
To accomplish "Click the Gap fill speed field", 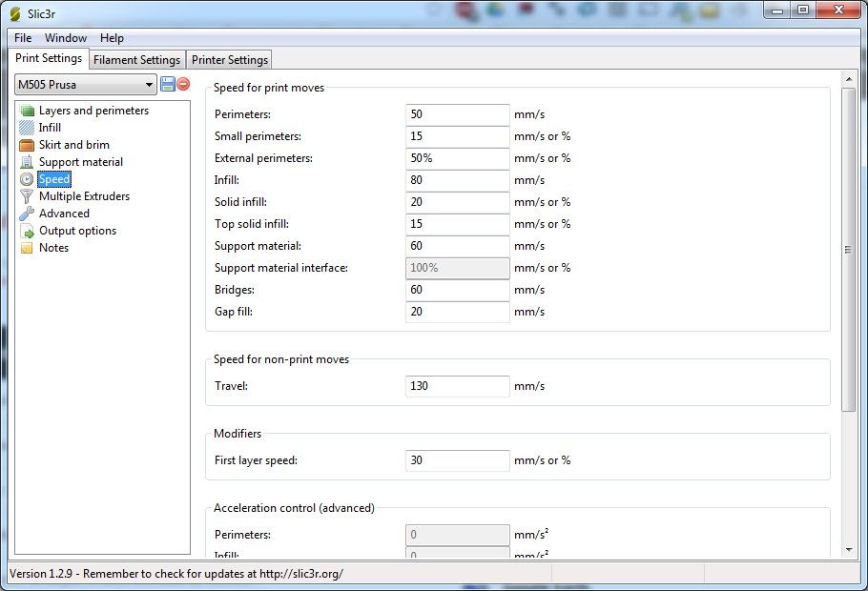I will [457, 312].
